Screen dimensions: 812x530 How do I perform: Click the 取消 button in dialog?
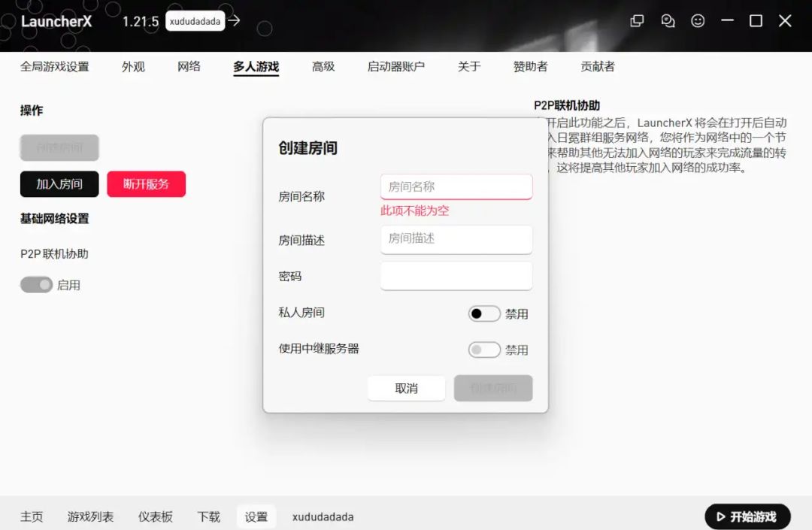point(406,388)
